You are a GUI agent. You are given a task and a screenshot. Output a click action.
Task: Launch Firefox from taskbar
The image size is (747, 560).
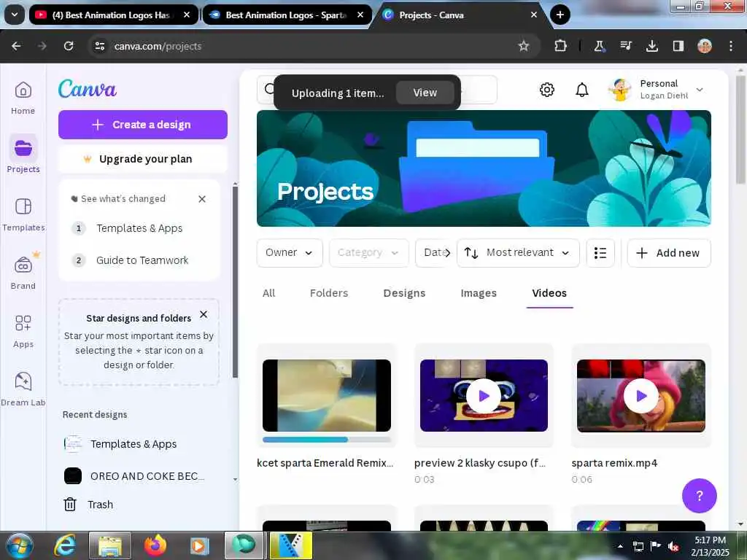[155, 545]
